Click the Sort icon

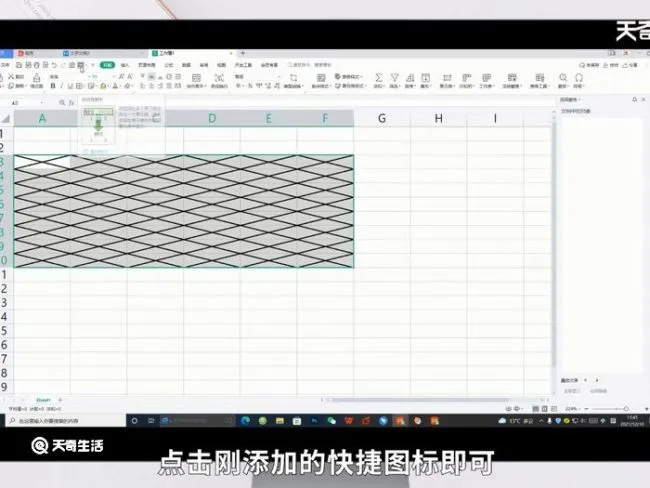click(x=410, y=78)
